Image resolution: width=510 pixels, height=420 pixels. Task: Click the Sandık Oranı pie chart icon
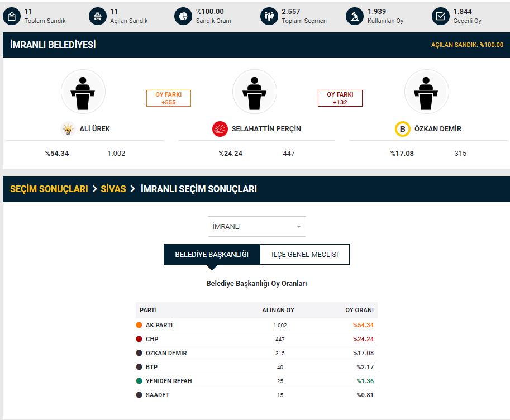click(183, 17)
